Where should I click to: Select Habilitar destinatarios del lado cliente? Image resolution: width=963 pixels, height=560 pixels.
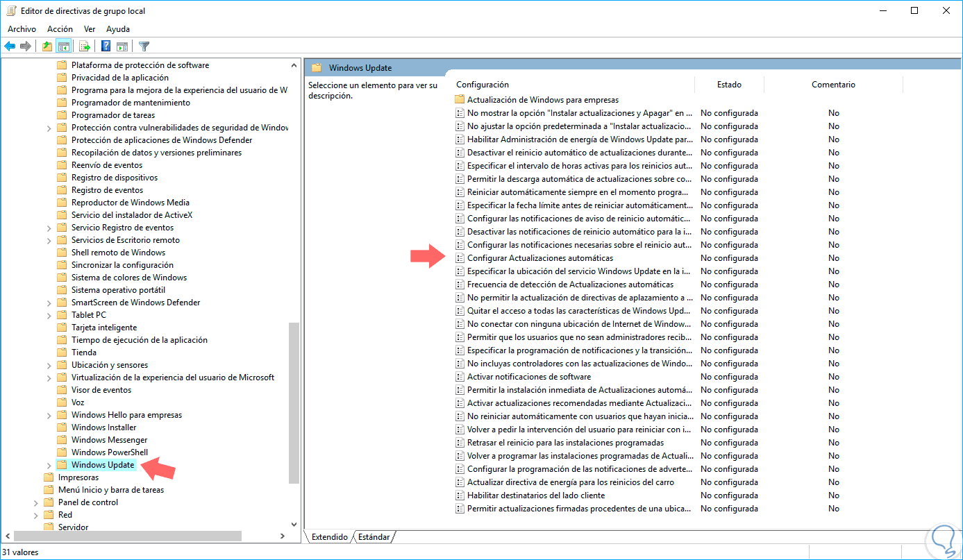pyautogui.click(x=536, y=495)
